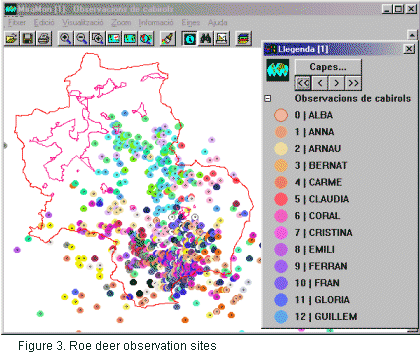Open the Visualització menu
The width and height of the screenshot is (420, 360).
pyautogui.click(x=83, y=23)
